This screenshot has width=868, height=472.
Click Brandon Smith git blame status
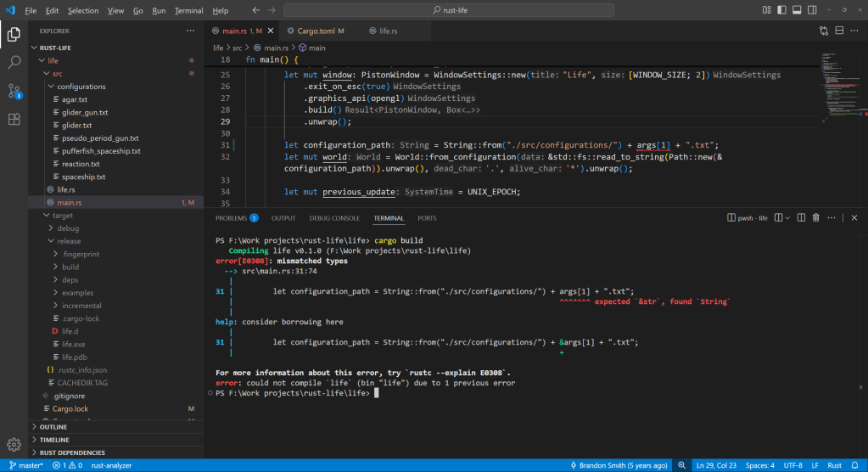[619, 465]
